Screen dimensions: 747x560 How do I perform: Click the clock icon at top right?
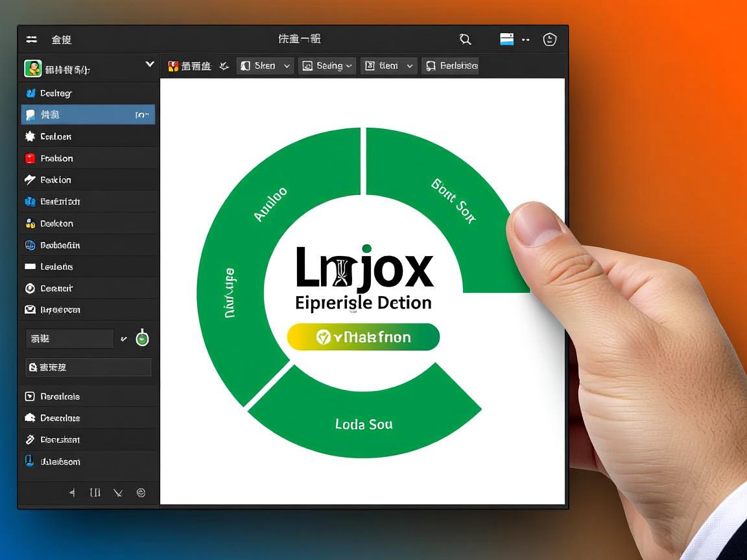pyautogui.click(x=549, y=39)
